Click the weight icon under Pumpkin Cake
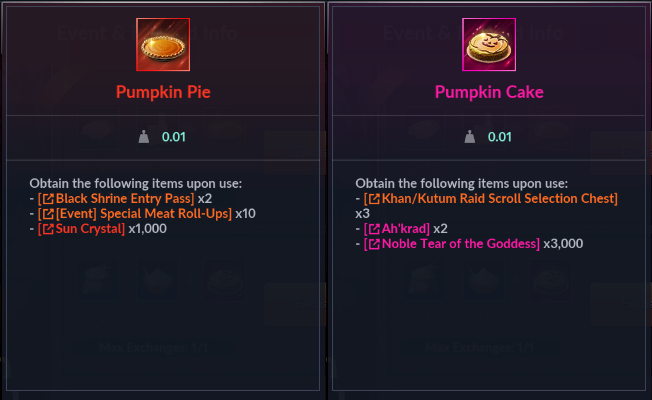 pyautogui.click(x=469, y=137)
